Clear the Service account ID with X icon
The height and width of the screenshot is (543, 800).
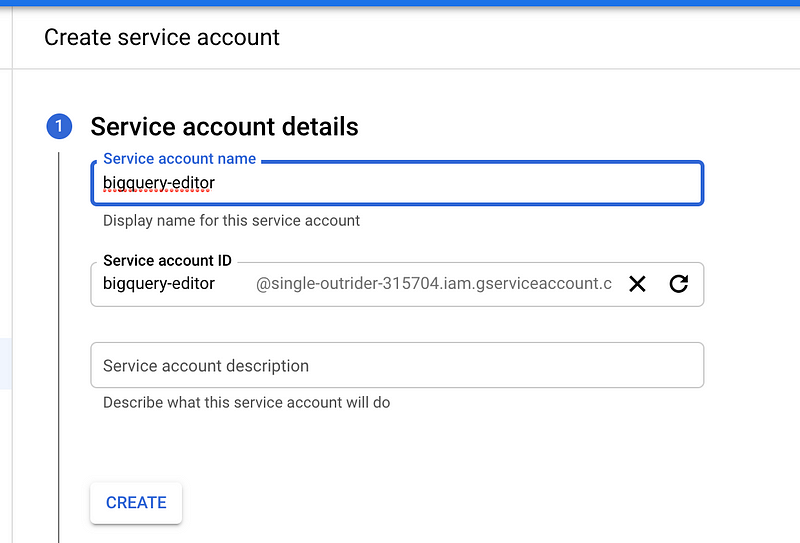tap(637, 284)
